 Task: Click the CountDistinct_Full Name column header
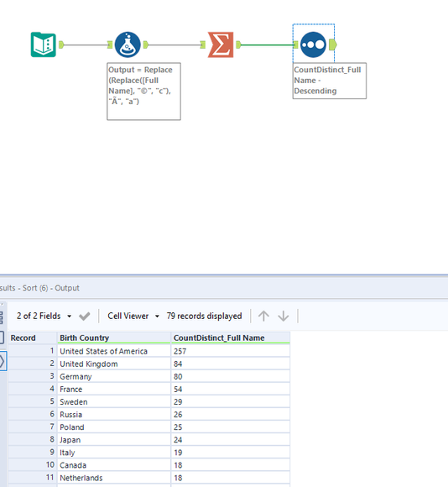point(231,338)
